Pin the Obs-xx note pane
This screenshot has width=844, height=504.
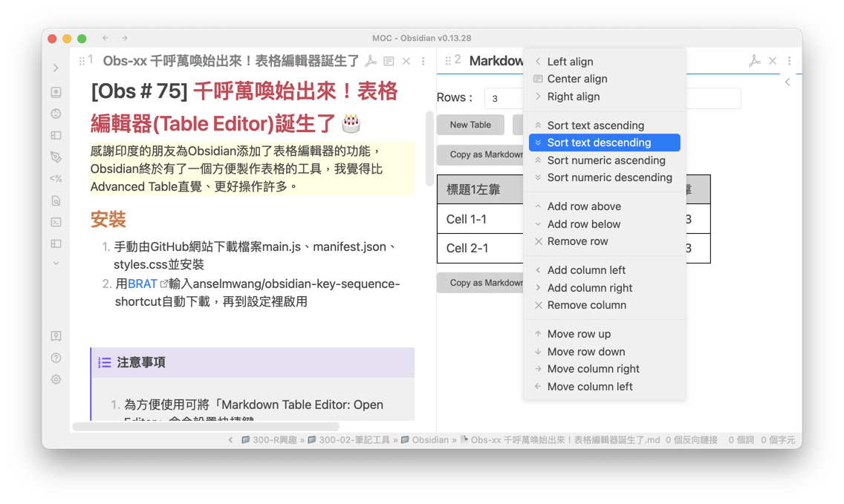[371, 61]
